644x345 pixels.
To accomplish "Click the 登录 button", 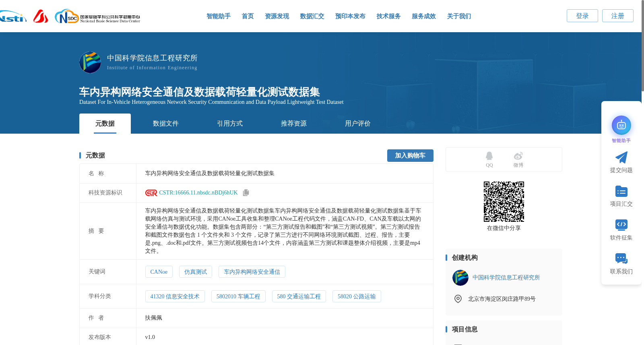I will [582, 16].
